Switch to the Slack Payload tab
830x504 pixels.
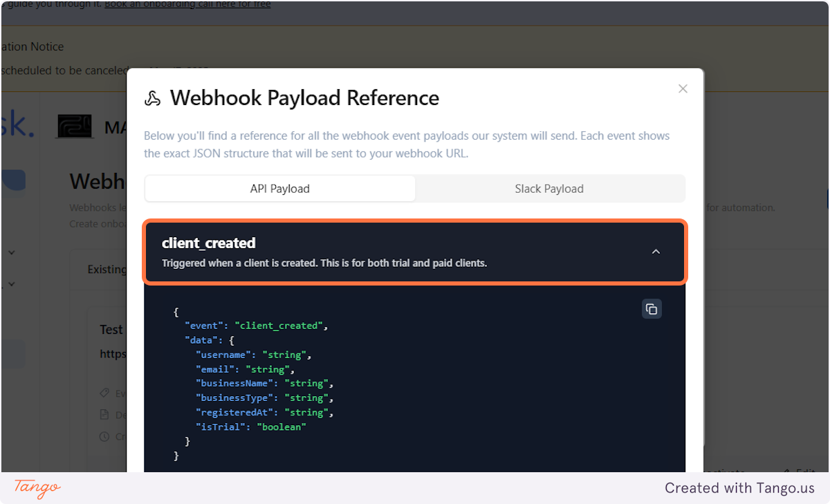pyautogui.click(x=549, y=189)
